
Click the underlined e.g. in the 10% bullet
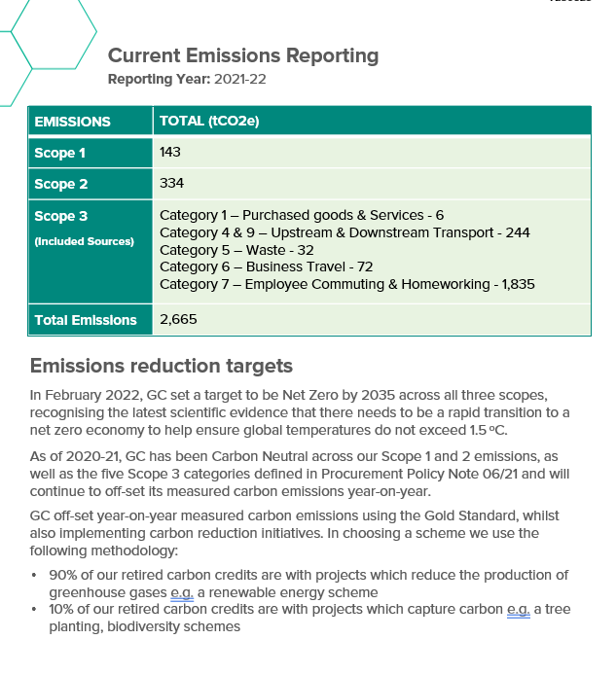click(x=518, y=609)
